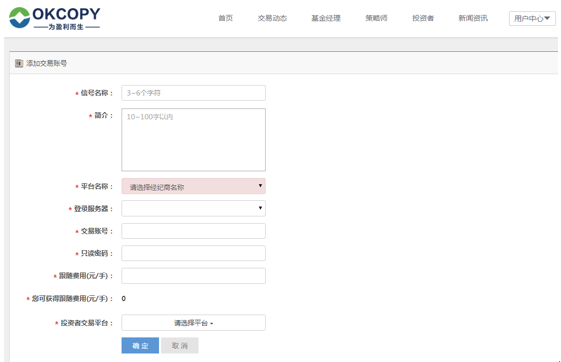Click the OKCOPY logo

click(54, 18)
